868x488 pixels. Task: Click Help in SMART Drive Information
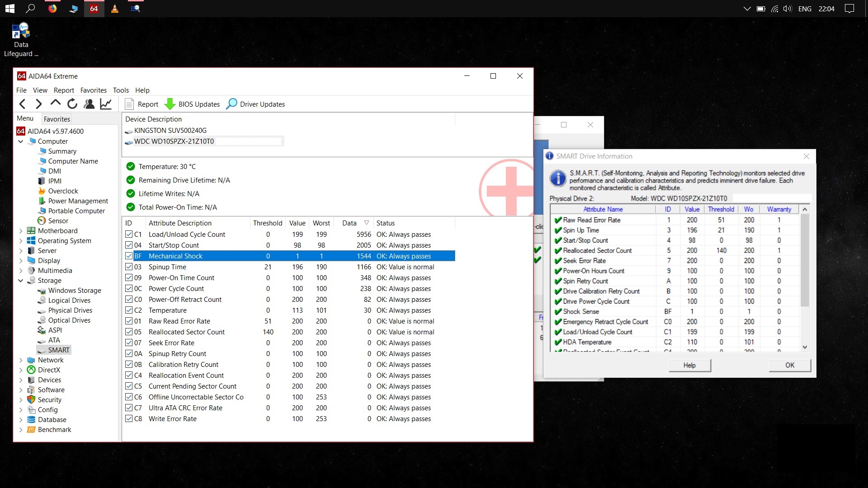(x=689, y=365)
